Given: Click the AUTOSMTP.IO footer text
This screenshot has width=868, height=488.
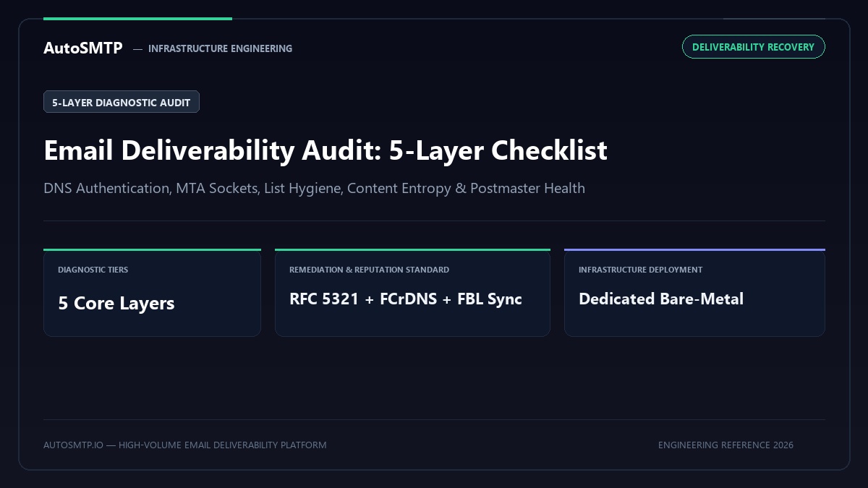Looking at the screenshot, I should pos(184,445).
